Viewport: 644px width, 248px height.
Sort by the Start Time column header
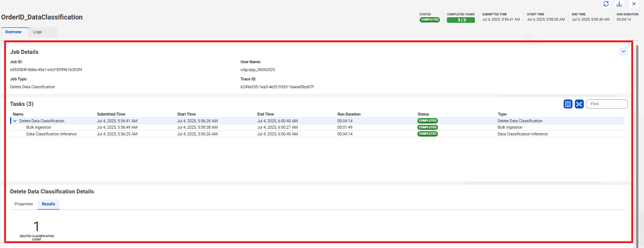[186, 114]
